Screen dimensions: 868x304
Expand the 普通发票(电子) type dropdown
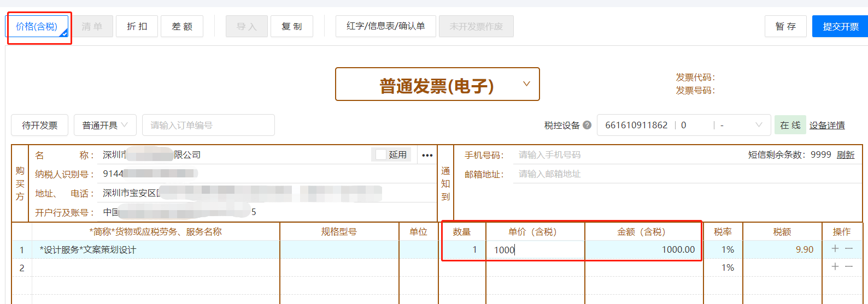437,84
